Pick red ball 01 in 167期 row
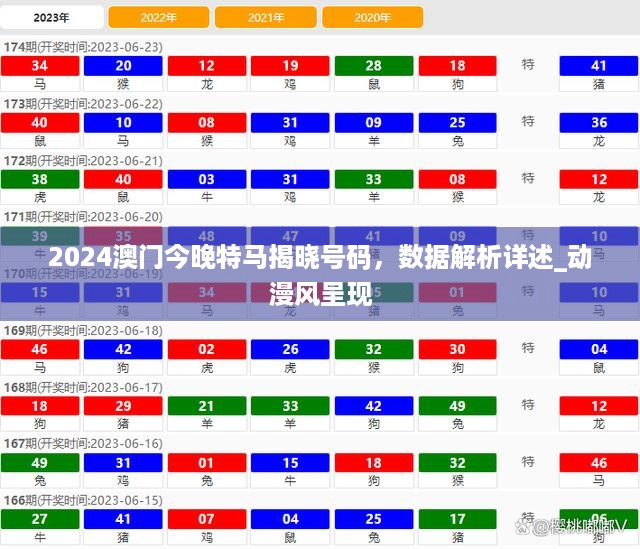The image size is (640, 549). tap(207, 463)
